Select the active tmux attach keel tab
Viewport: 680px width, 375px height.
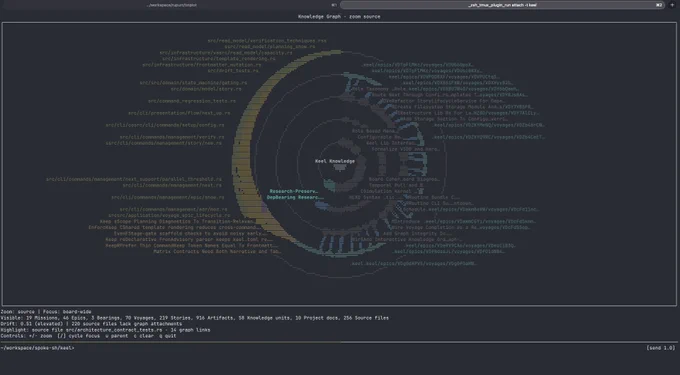502,5
